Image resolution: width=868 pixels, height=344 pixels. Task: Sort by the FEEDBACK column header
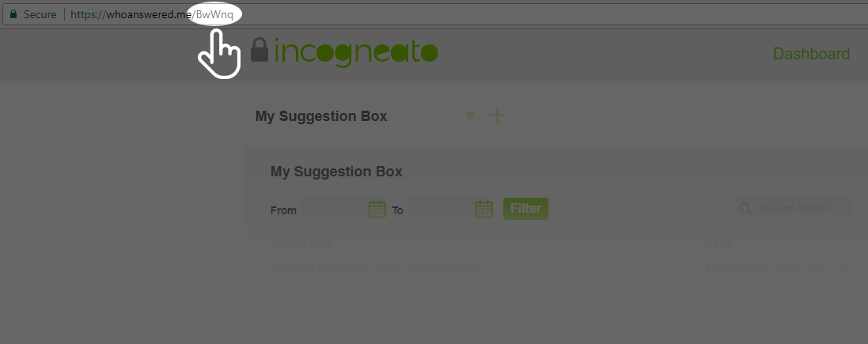tap(301, 245)
